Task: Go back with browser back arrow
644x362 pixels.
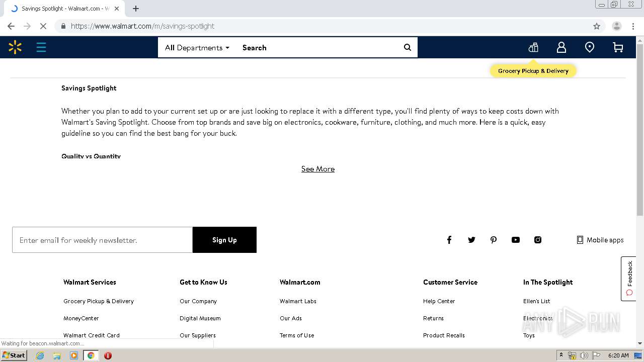Action: pyautogui.click(x=11, y=26)
